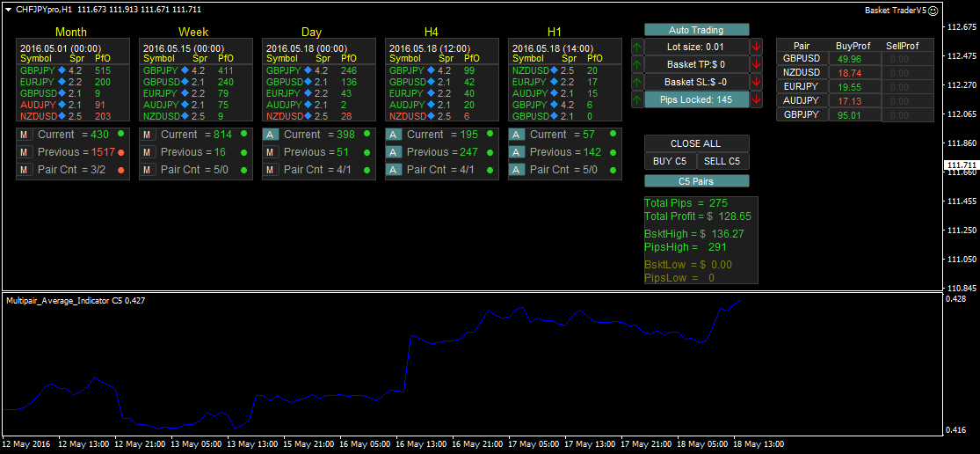This screenshot has height=454, width=980.
Task: Increase Basket TP with green up arrow
Action: click(x=637, y=64)
